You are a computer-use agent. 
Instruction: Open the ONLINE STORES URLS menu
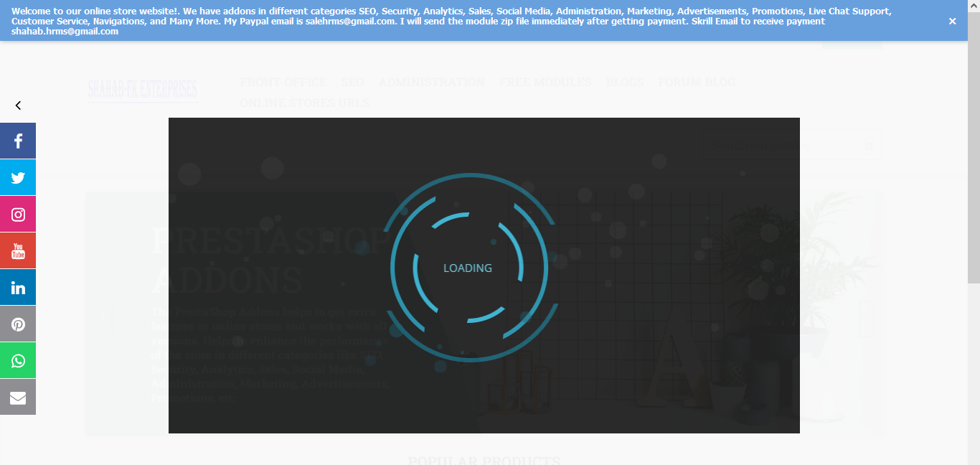[305, 103]
